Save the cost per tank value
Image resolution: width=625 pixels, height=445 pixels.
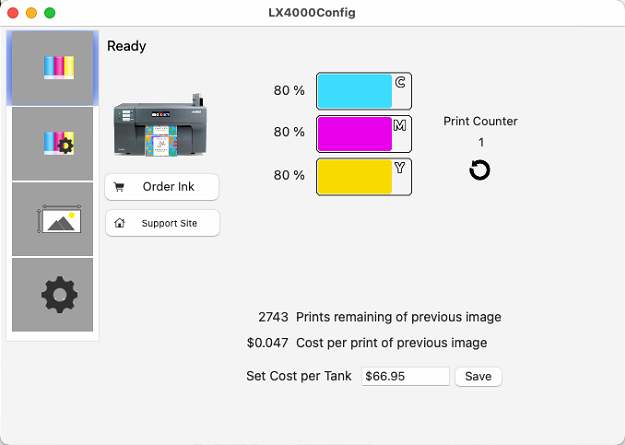click(x=478, y=376)
